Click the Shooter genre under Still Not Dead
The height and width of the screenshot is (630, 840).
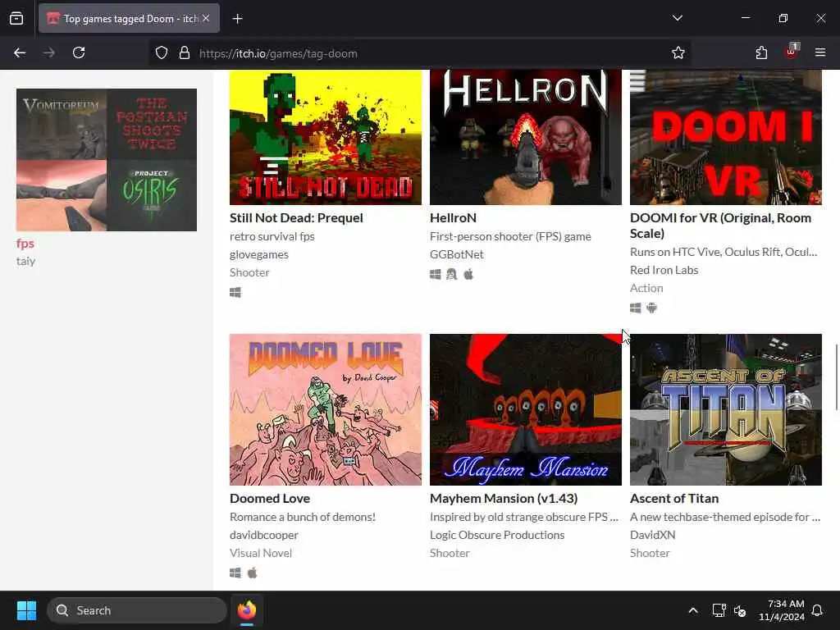(x=249, y=272)
